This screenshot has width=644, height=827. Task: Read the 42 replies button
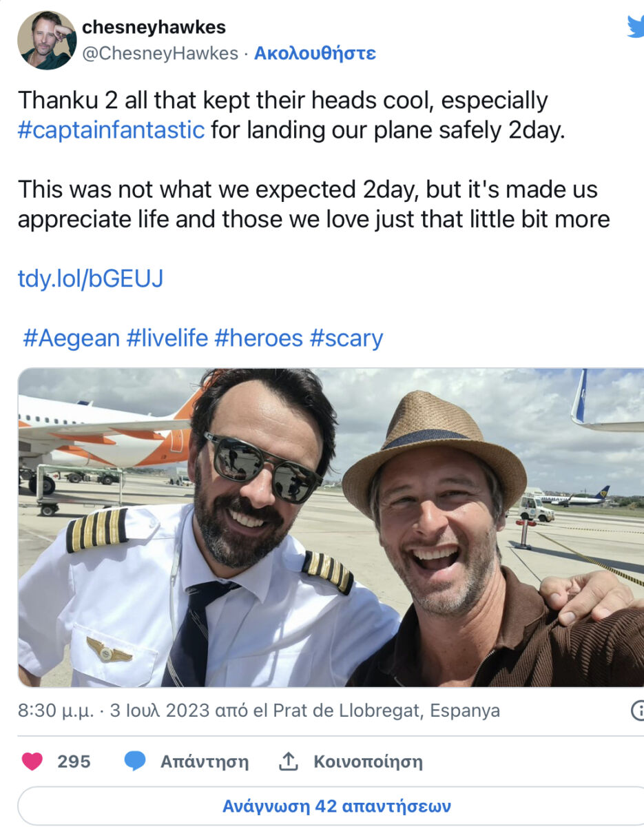point(336,806)
